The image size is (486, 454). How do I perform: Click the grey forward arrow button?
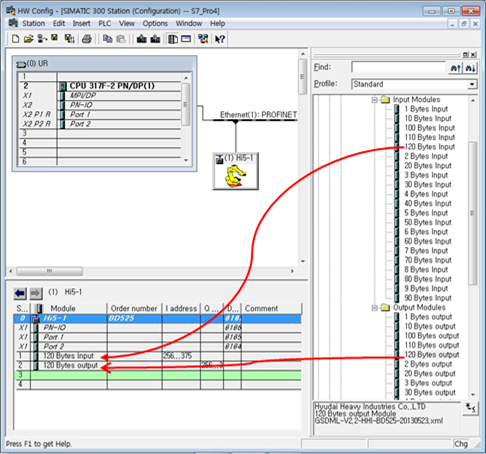pyautogui.click(x=36, y=293)
